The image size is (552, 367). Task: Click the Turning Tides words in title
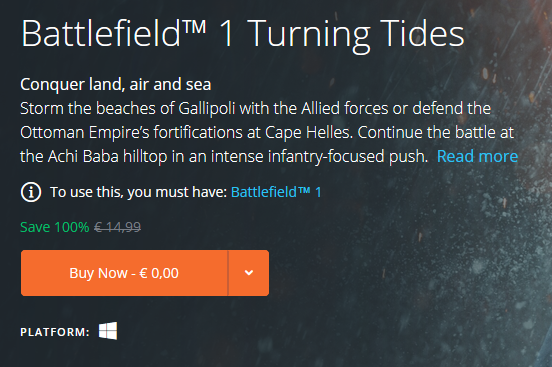click(x=356, y=34)
